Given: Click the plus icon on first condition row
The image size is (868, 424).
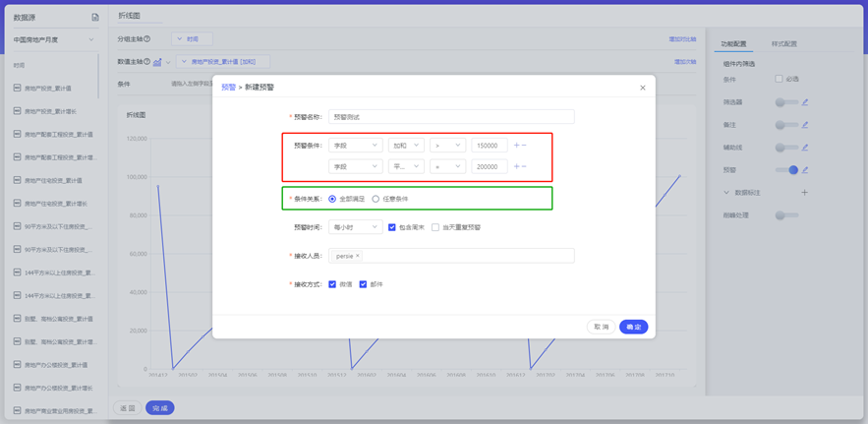Looking at the screenshot, I should pyautogui.click(x=516, y=146).
